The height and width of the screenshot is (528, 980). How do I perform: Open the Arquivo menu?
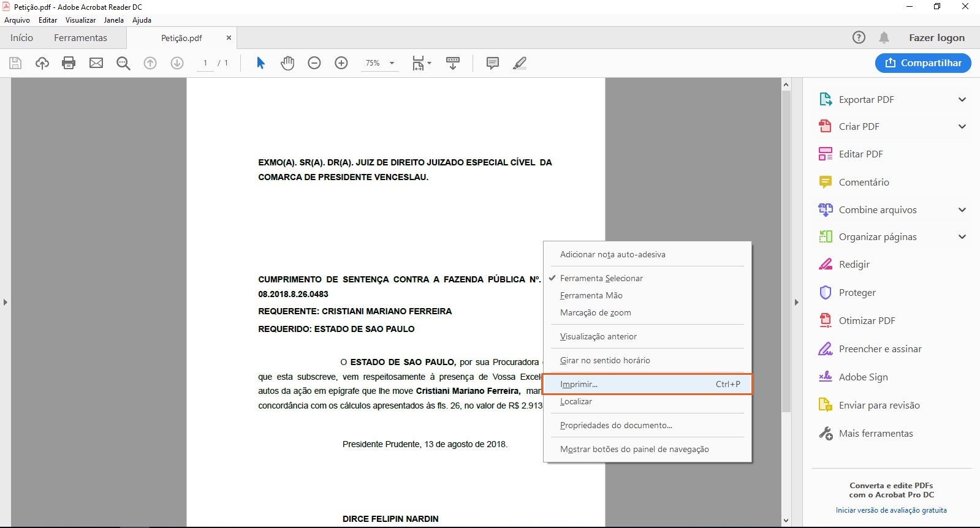click(17, 20)
